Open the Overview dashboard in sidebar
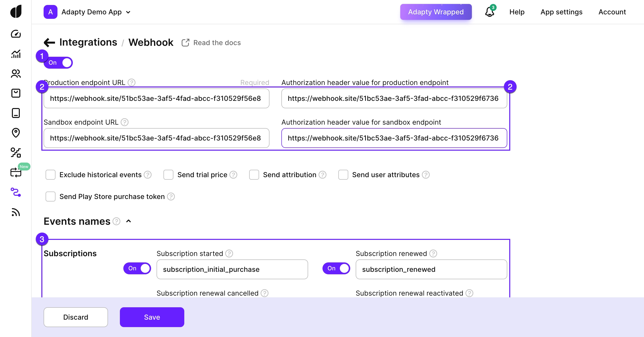This screenshot has width=644, height=337. tap(16, 34)
